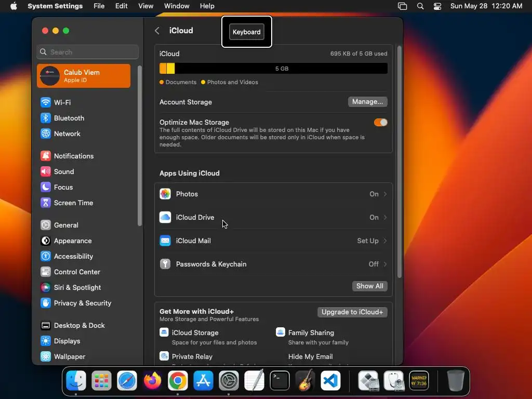Open TextEdit from the Dock
This screenshot has height=399, width=532.
coord(254,381)
